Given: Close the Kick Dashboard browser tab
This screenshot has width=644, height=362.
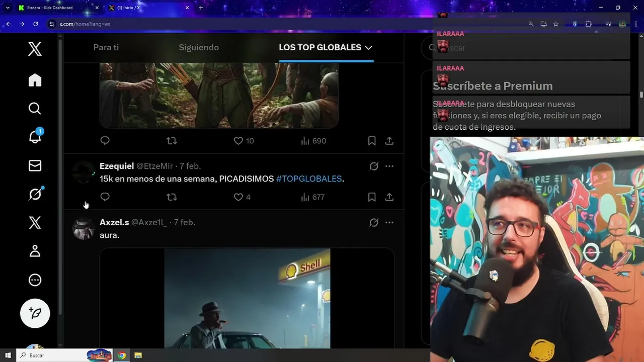Looking at the screenshot, I should coord(97,8).
